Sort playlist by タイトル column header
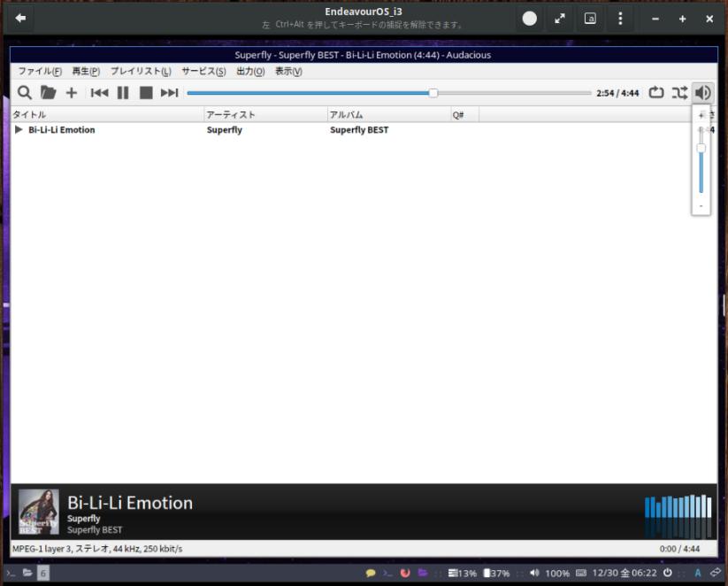Screen dimensions: 728x586 [107, 114]
